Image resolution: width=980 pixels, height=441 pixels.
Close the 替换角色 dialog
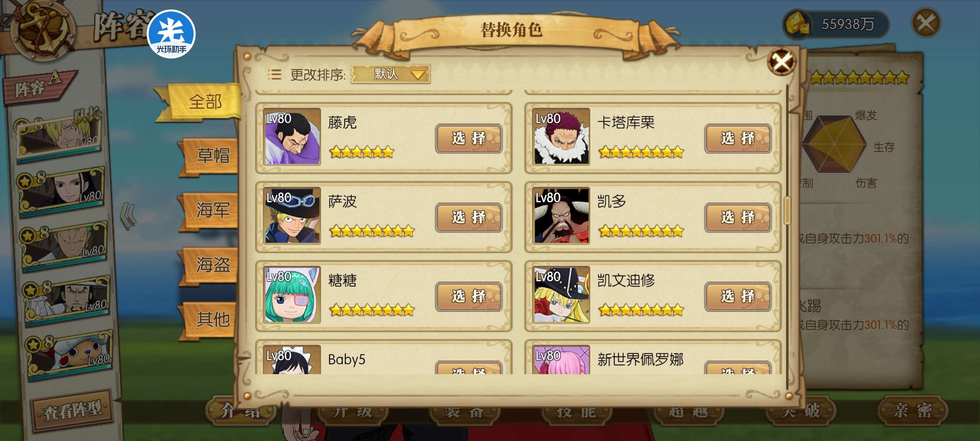[x=782, y=61]
